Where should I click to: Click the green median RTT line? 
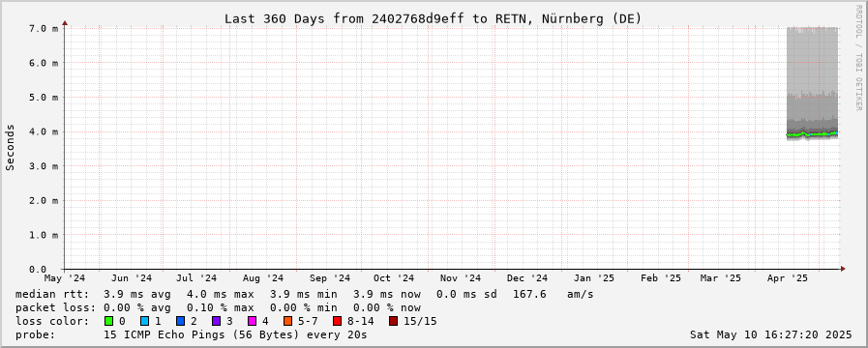(812, 134)
